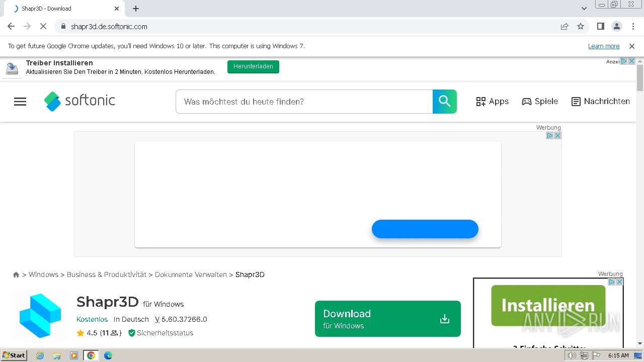Close the Shapr3D - Download tab
644x362 pixels.
point(117,9)
